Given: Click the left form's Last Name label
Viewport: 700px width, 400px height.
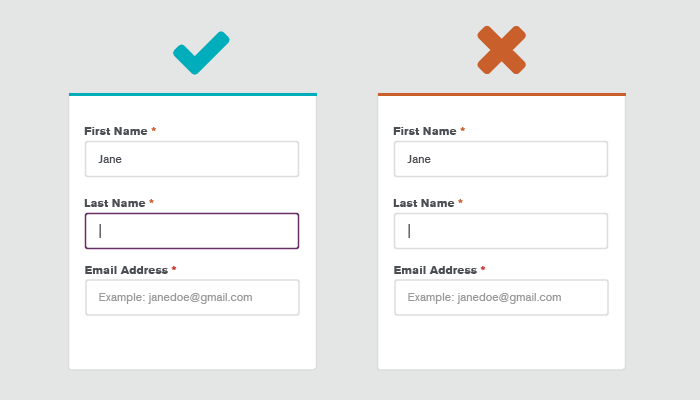Looking at the screenshot, I should click(115, 203).
